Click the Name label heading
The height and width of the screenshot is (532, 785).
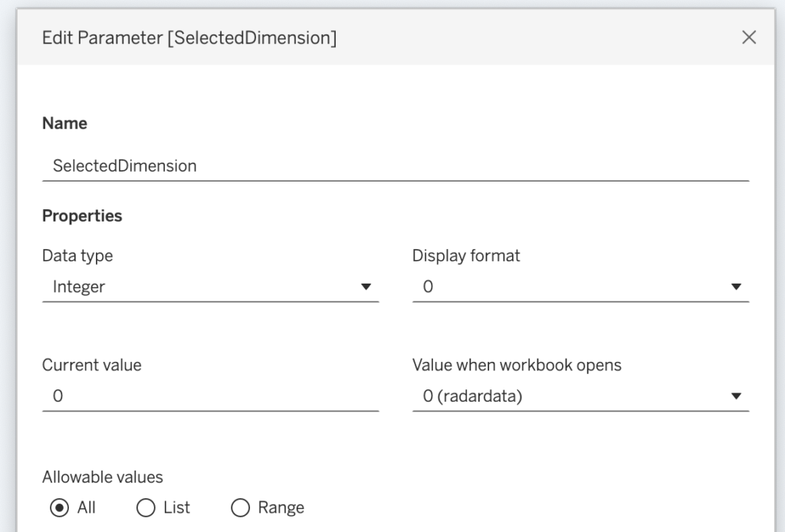[64, 123]
